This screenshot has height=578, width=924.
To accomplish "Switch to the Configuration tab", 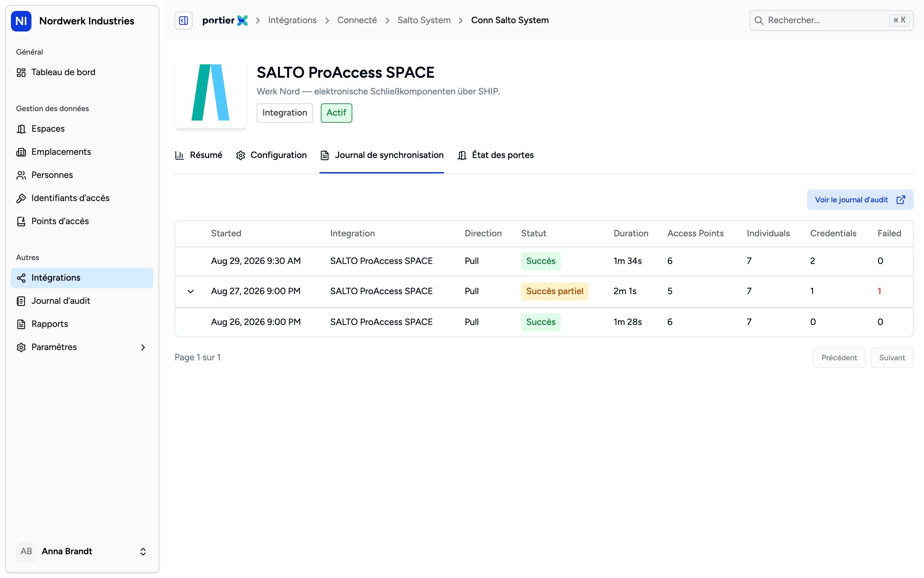I will (271, 155).
